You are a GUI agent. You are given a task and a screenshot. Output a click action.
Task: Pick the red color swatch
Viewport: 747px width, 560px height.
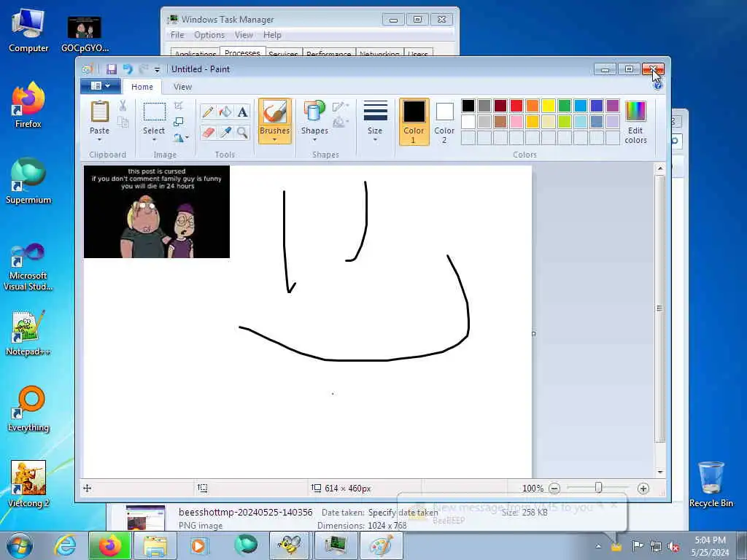tap(516, 106)
